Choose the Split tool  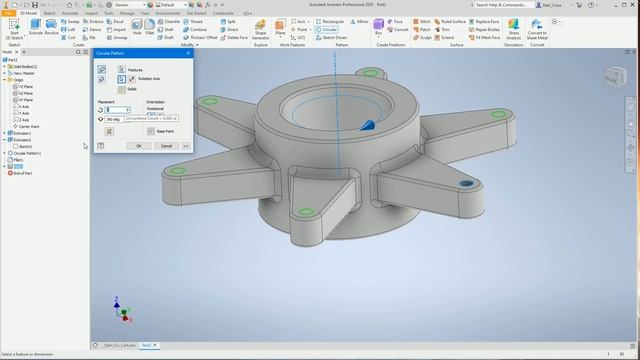[x=228, y=22]
